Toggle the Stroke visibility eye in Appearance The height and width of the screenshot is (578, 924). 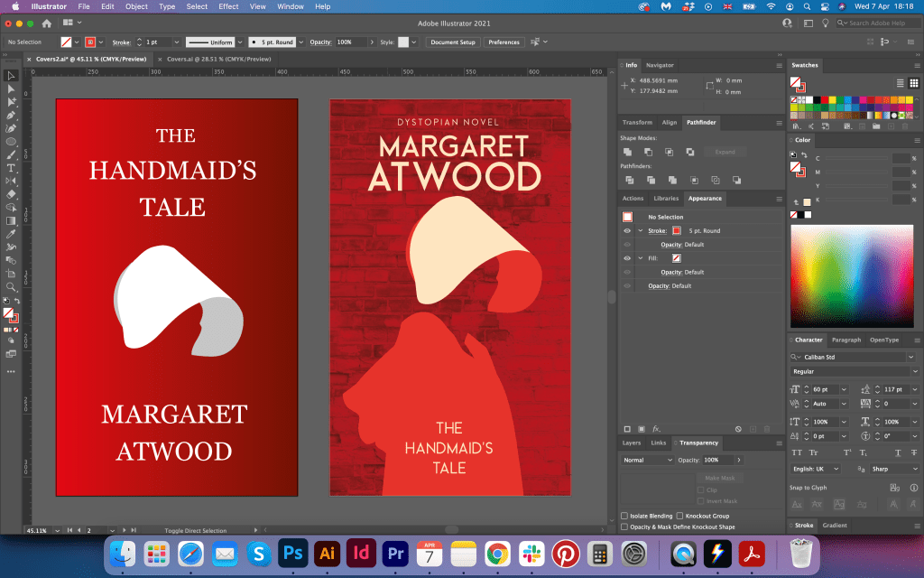627,231
